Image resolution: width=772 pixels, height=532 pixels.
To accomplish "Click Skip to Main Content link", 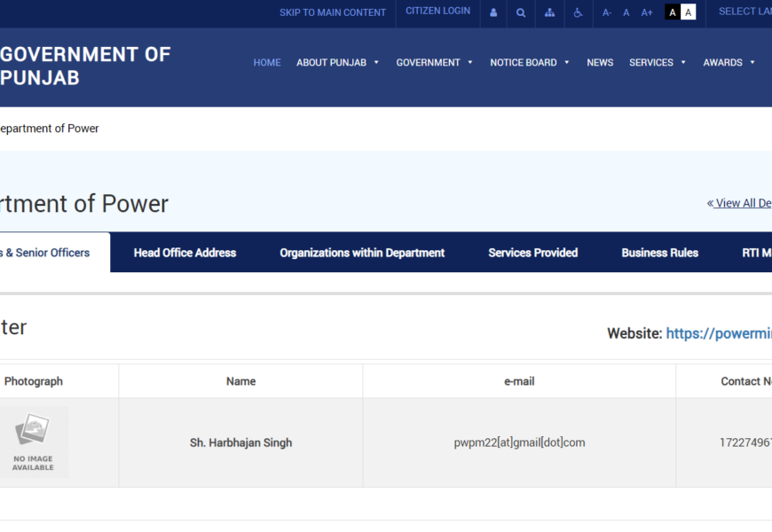I will 333,12.
